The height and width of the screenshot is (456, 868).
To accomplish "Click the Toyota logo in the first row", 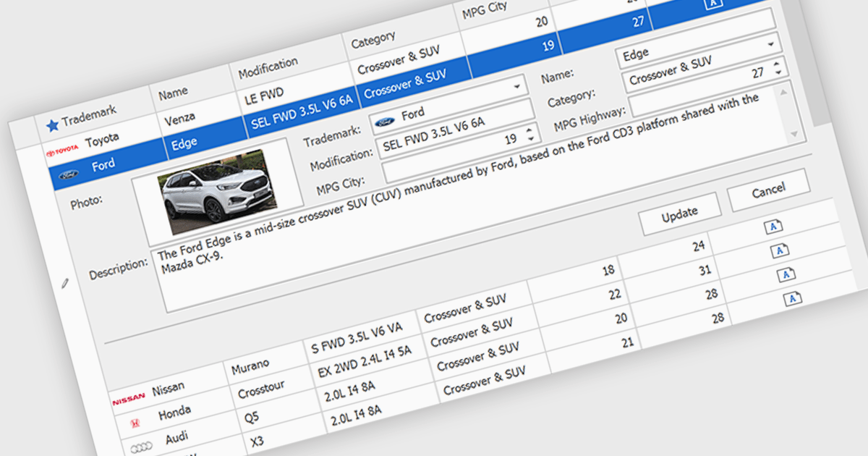I will 61,151.
